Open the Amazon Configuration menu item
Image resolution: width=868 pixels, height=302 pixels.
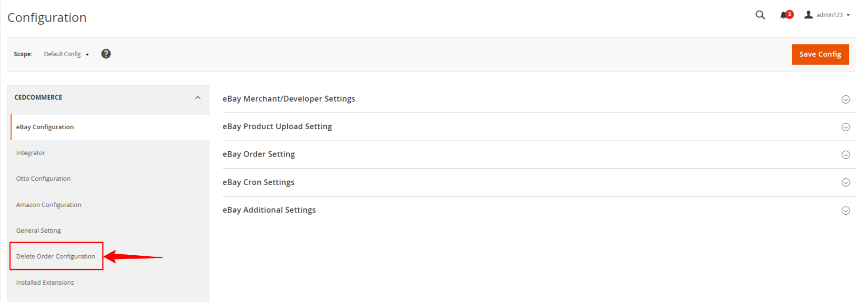(x=49, y=205)
